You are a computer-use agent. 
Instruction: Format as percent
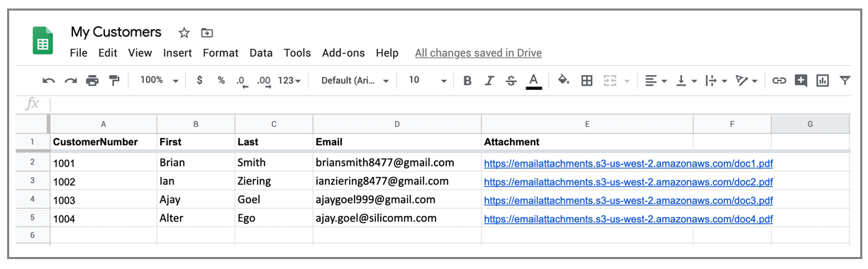click(x=221, y=81)
